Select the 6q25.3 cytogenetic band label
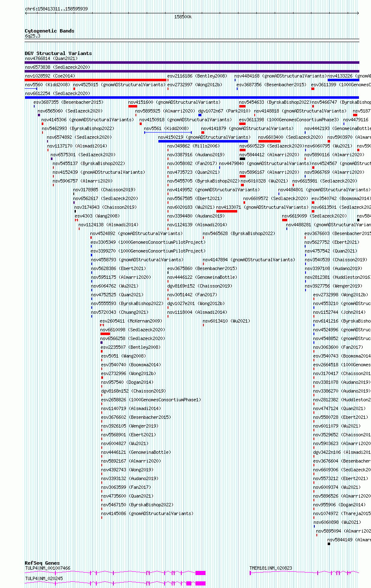The image size is (371, 588). (x=33, y=36)
